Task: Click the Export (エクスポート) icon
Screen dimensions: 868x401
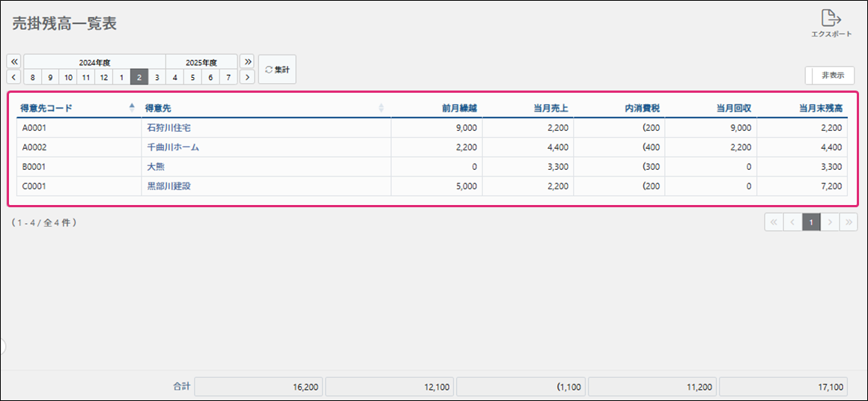Action: 831,19
